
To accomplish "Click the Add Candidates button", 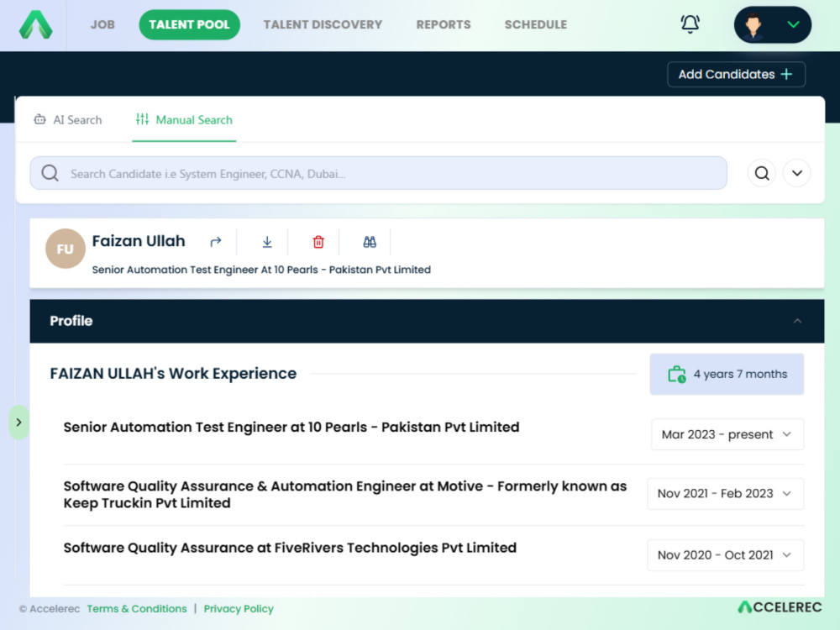I will pyautogui.click(x=736, y=75).
